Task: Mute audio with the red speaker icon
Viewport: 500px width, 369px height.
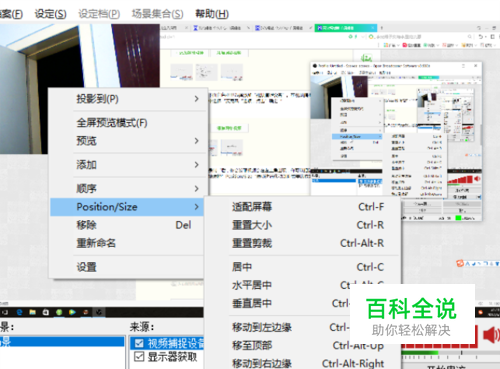Action: tap(491, 335)
